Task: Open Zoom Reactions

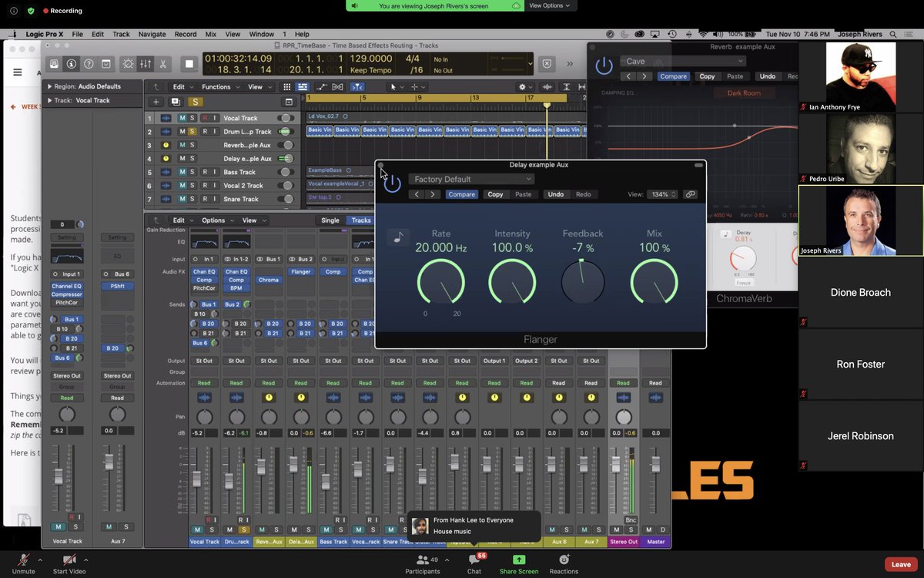Action: (564, 564)
